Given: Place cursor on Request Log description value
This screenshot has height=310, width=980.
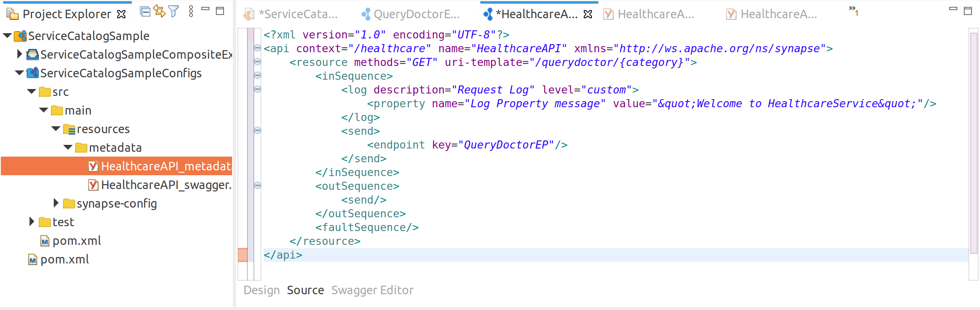Looking at the screenshot, I should coord(493,90).
